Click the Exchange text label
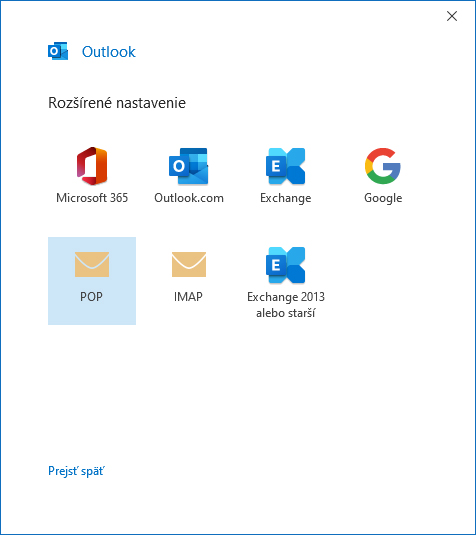The height and width of the screenshot is (535, 476). click(286, 198)
